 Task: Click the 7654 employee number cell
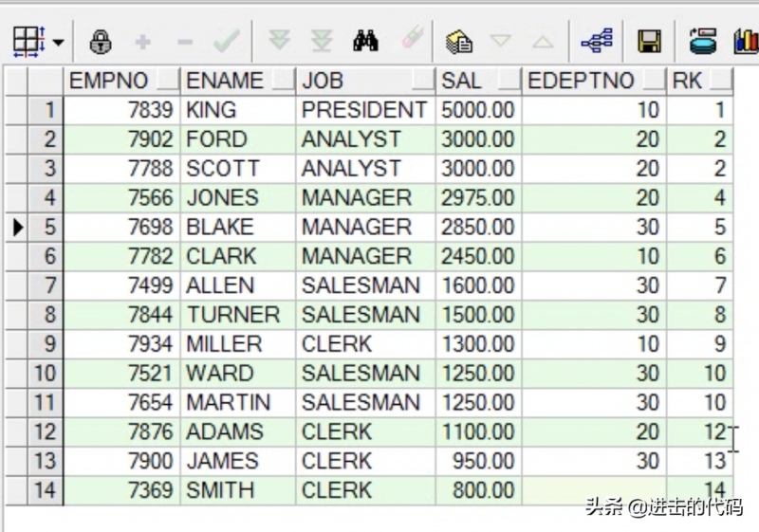[121, 402]
